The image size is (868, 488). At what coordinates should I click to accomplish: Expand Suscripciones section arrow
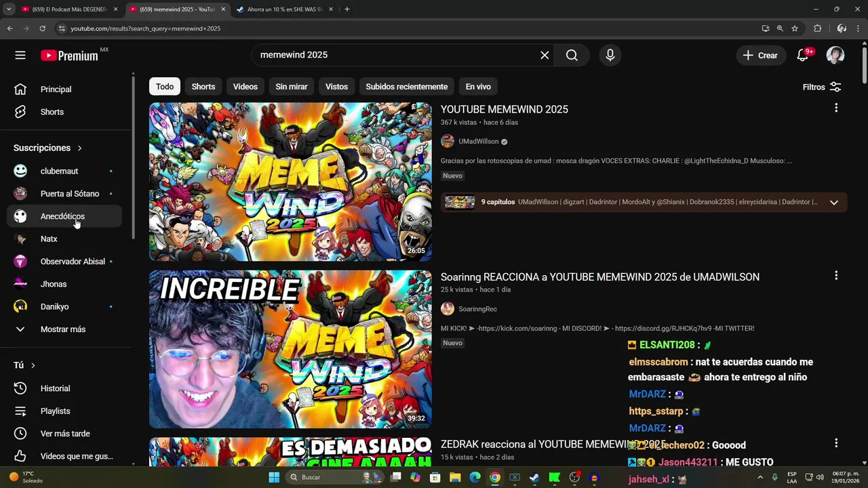pos(79,148)
